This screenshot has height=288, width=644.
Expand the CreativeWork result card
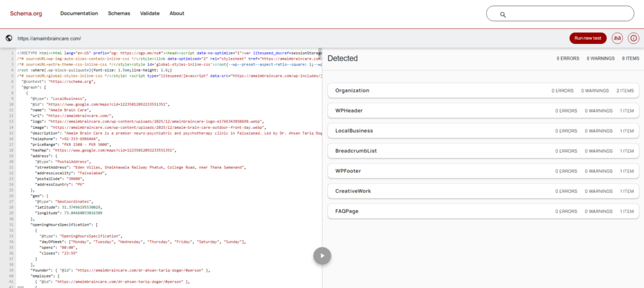tap(484, 191)
